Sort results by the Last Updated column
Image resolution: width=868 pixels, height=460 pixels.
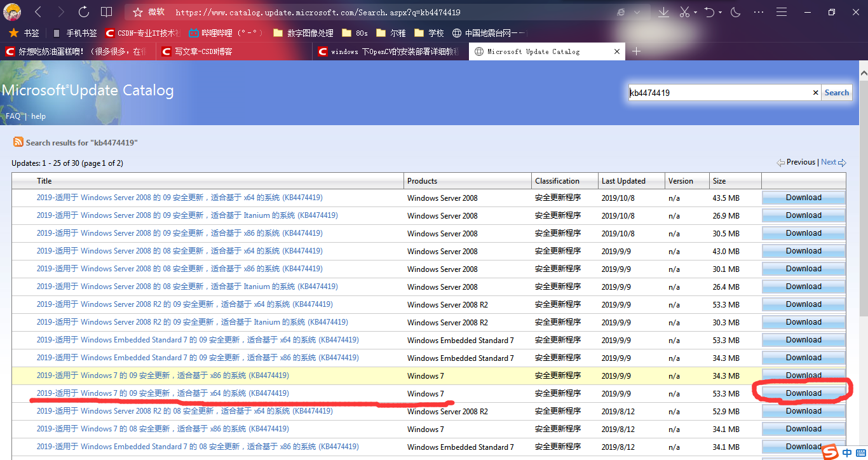pos(623,181)
